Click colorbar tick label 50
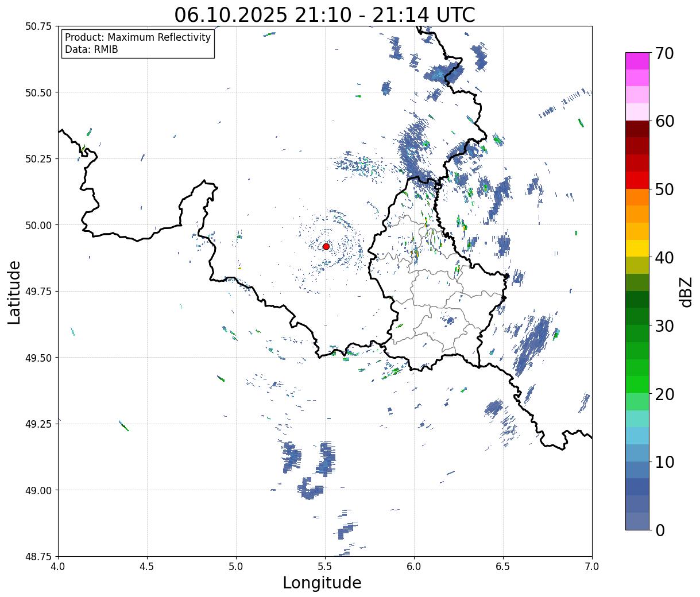Screen dimensions: 700x597 pos(664,189)
